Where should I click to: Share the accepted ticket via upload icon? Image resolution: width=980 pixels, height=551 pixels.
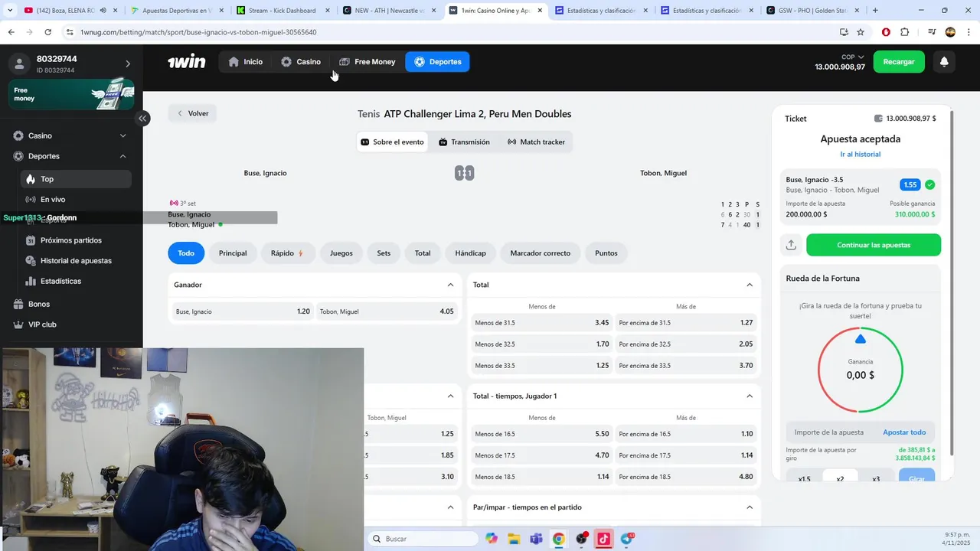[x=791, y=245]
